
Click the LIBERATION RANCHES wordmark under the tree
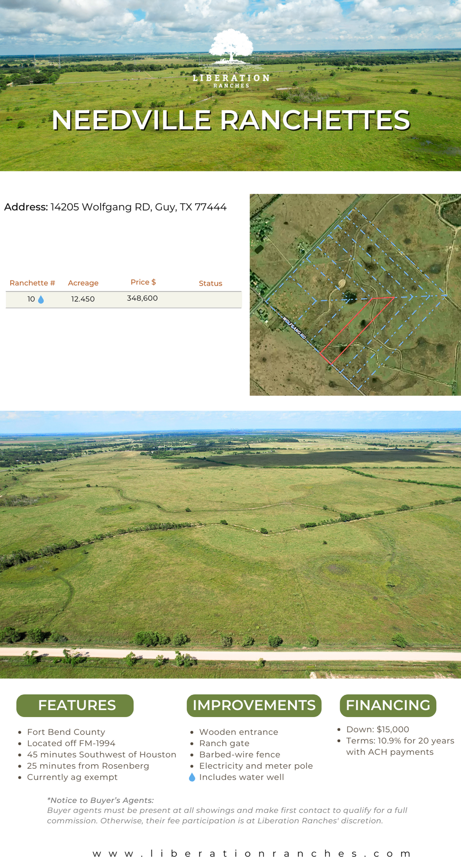coord(231,81)
